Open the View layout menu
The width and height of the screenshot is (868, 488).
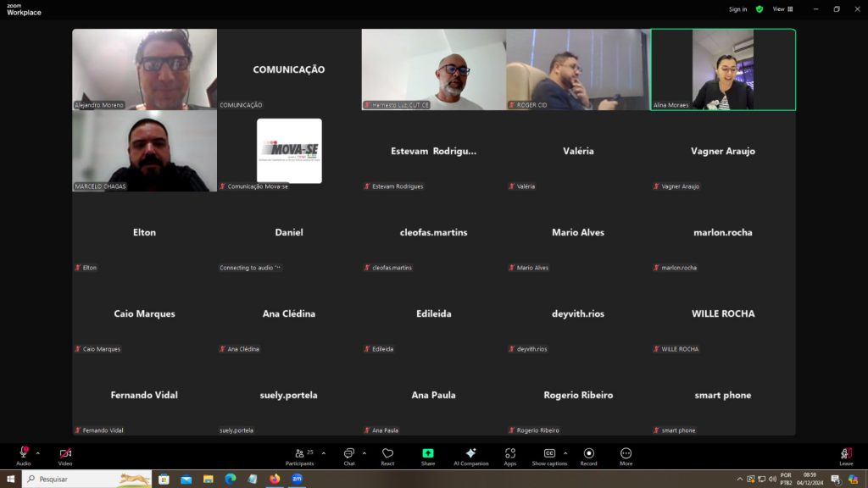point(782,9)
